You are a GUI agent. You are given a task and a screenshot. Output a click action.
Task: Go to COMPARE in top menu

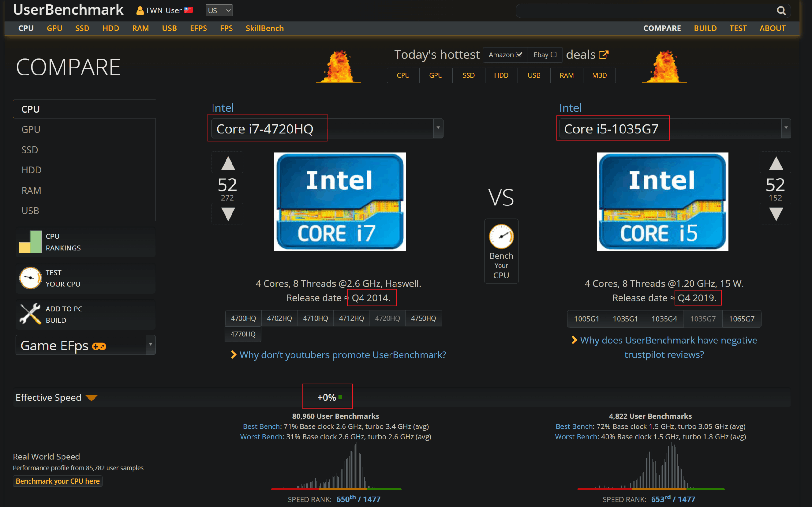(662, 28)
